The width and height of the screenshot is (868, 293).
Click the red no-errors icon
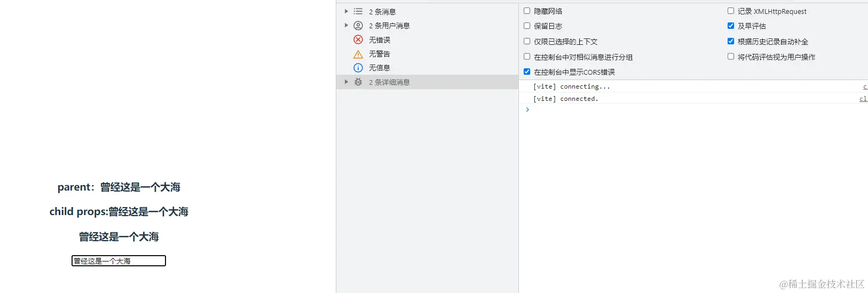click(358, 39)
